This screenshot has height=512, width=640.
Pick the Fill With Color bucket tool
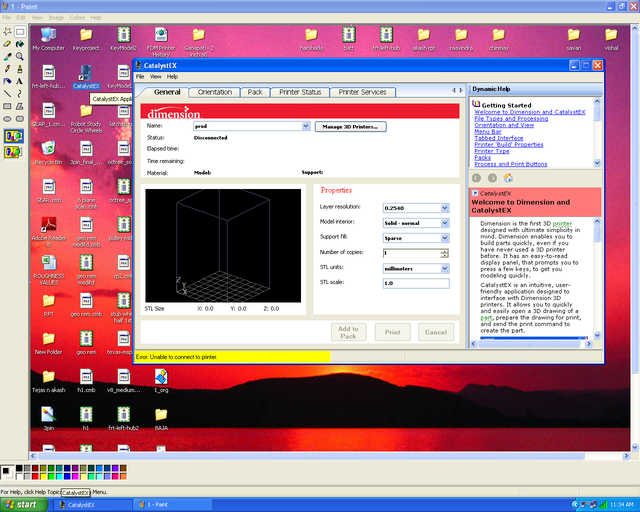[x=20, y=44]
